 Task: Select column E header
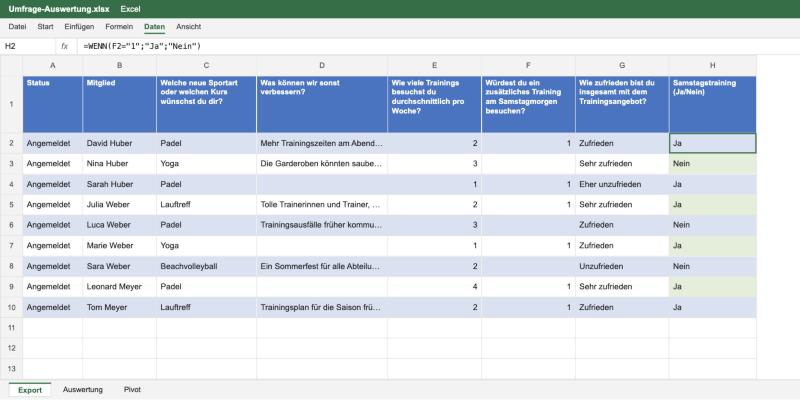click(435, 65)
